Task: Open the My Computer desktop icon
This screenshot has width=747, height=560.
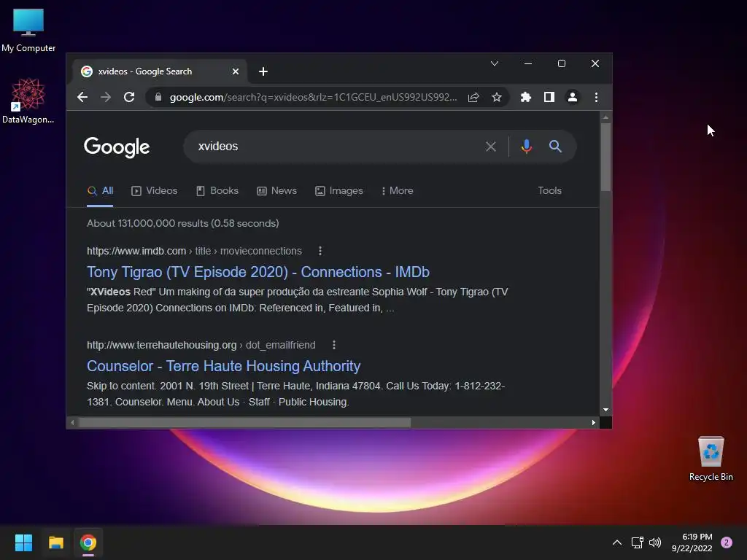Action: (28, 30)
